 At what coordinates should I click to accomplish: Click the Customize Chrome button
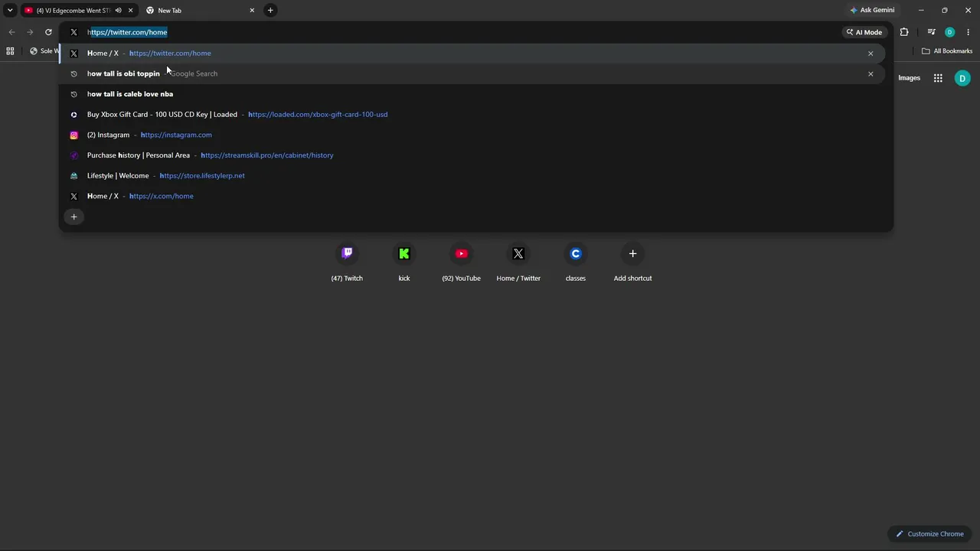(x=930, y=533)
